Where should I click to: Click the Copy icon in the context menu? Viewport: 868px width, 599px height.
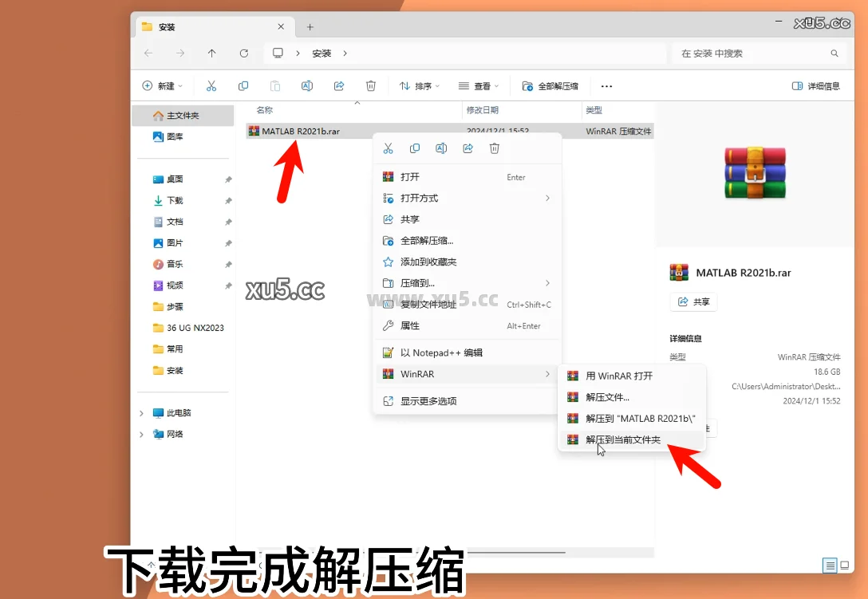coord(415,148)
